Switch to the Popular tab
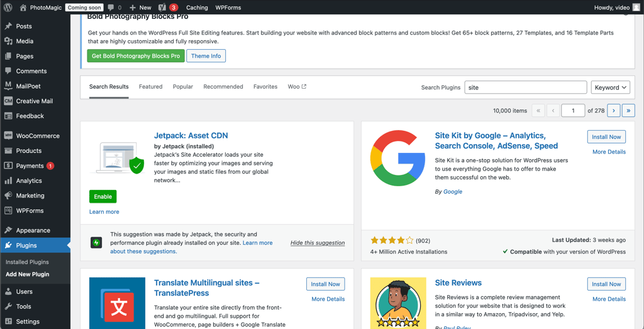 (x=183, y=87)
